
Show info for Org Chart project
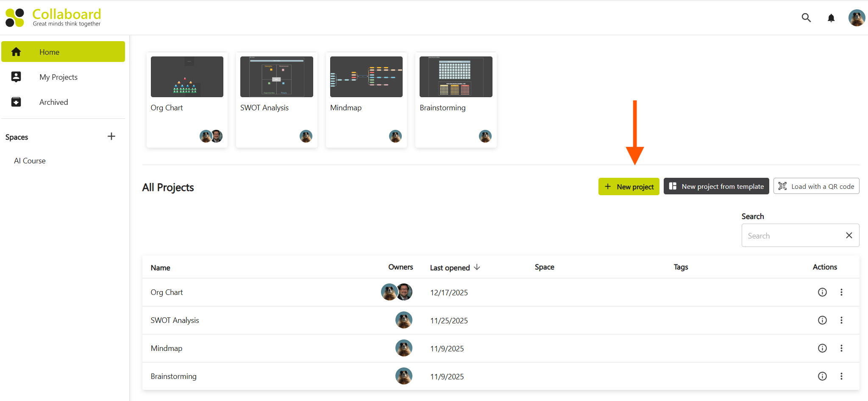tap(822, 292)
